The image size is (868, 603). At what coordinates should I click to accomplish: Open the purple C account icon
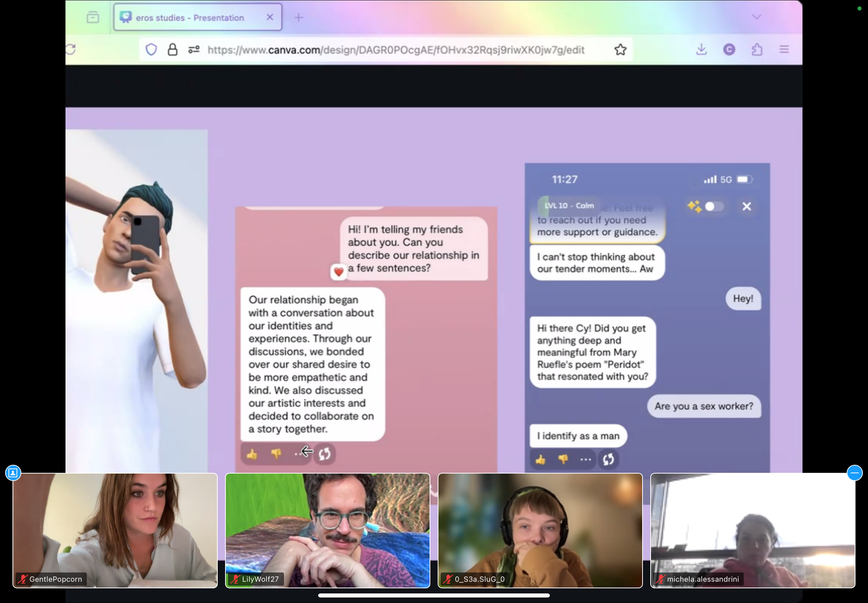[x=729, y=50]
